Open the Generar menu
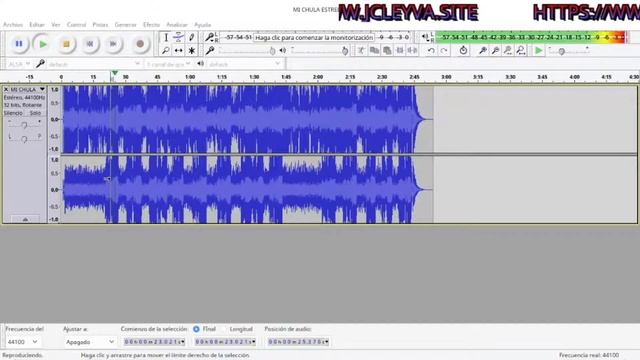Screen dimensions: 640x360 (125, 25)
